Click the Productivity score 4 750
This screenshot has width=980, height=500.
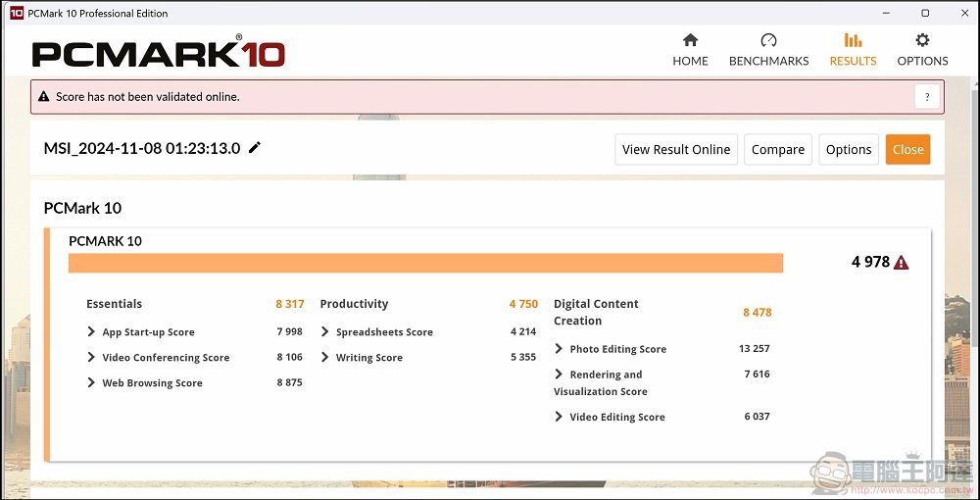click(523, 304)
